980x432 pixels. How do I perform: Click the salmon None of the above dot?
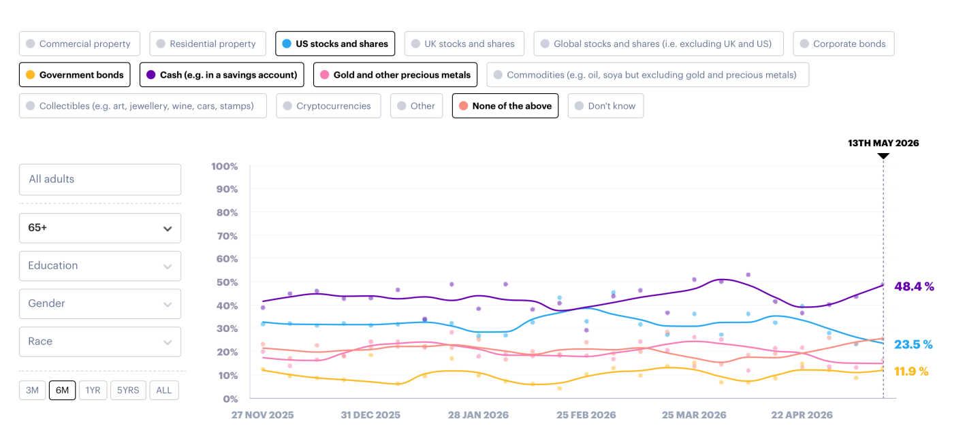pos(463,106)
